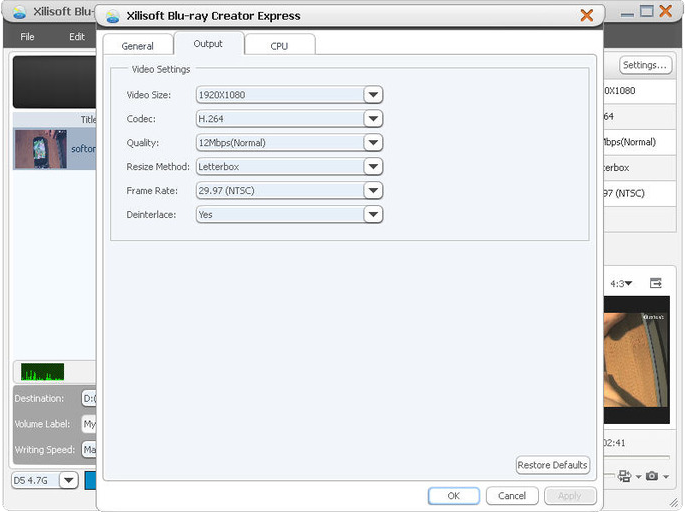The height and width of the screenshot is (512, 685).
Task: Click the playback seek bar under preview
Action: pos(637,457)
